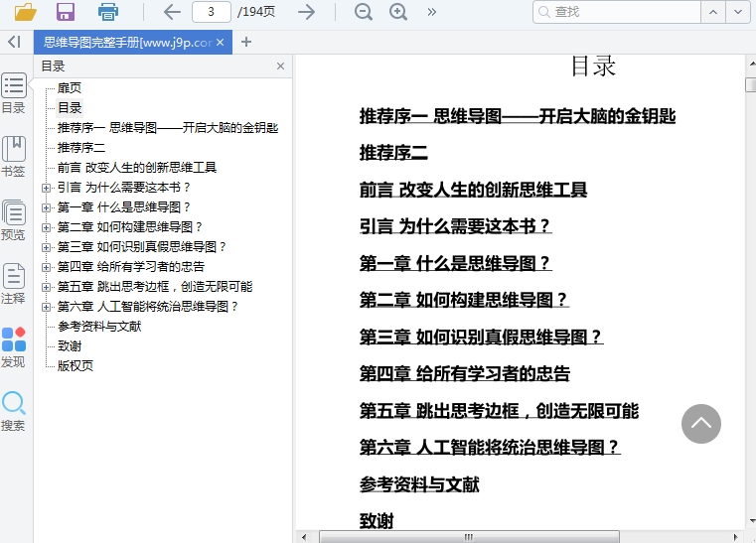
Task: Click the page number input field
Action: (x=212, y=12)
